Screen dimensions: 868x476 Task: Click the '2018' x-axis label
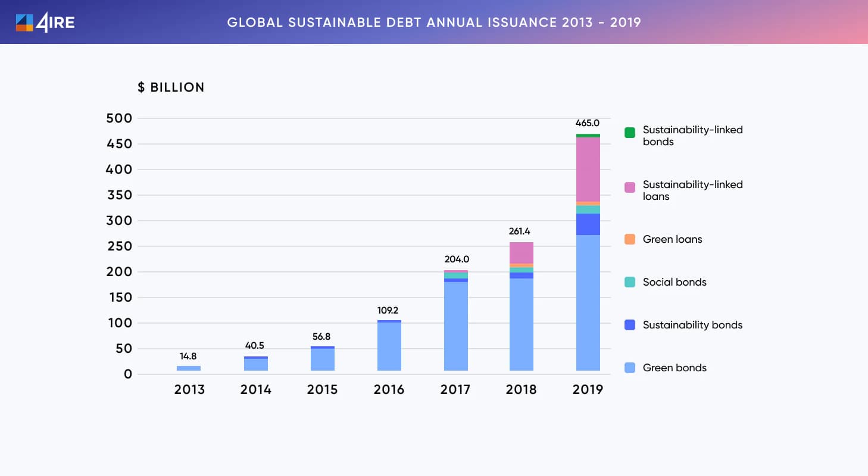[522, 390]
